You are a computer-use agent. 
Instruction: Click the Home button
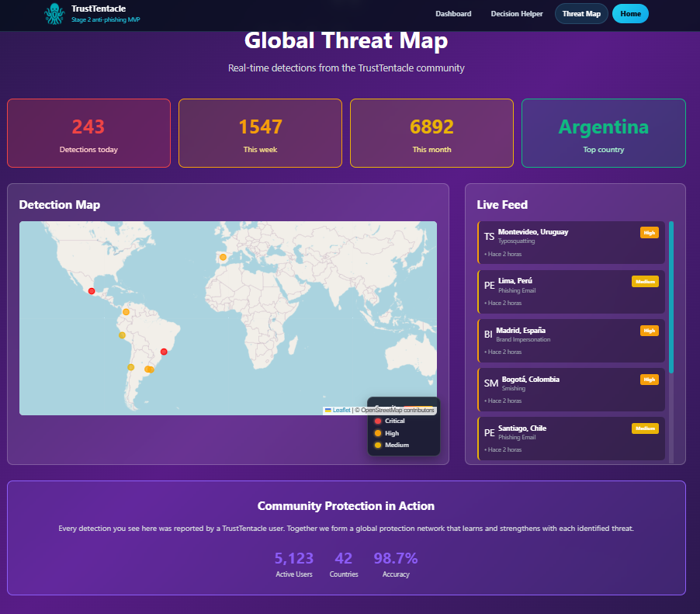pos(630,13)
